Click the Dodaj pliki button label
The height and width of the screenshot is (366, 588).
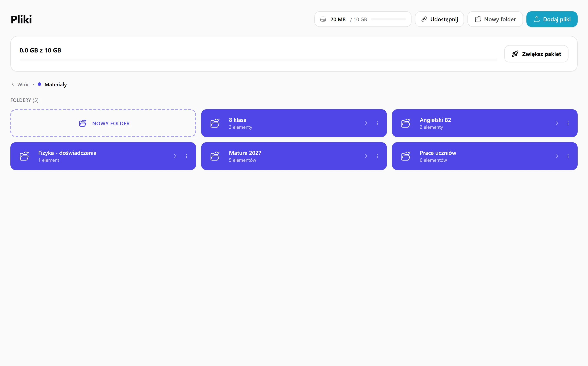pos(557,19)
